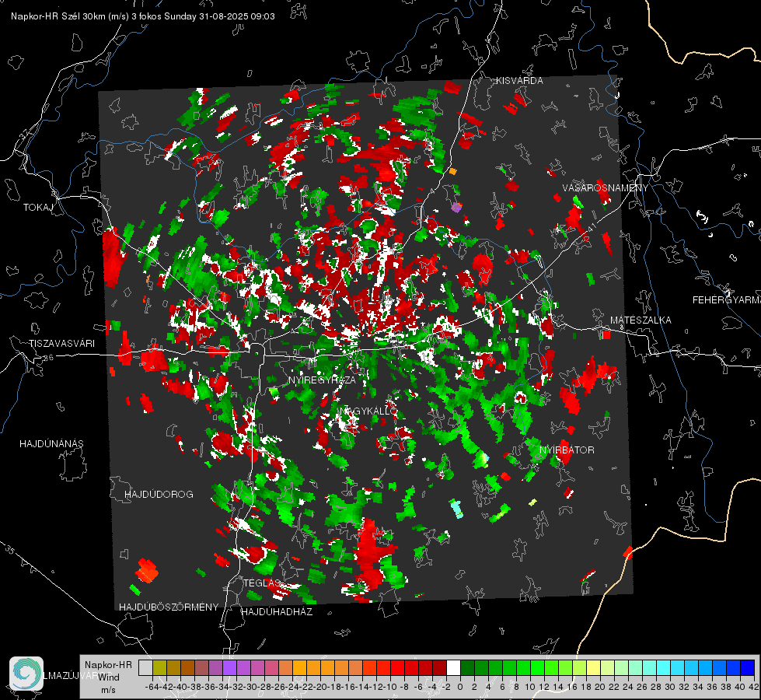Select the TISZAVASVÁRI town label
The width and height of the screenshot is (761, 700).
tap(61, 344)
